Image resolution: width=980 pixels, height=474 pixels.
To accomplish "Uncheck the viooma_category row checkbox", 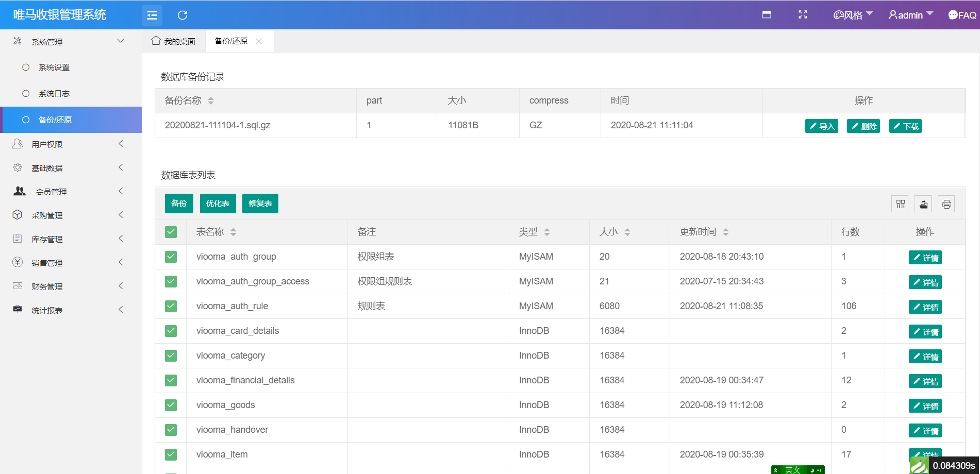I will [171, 355].
